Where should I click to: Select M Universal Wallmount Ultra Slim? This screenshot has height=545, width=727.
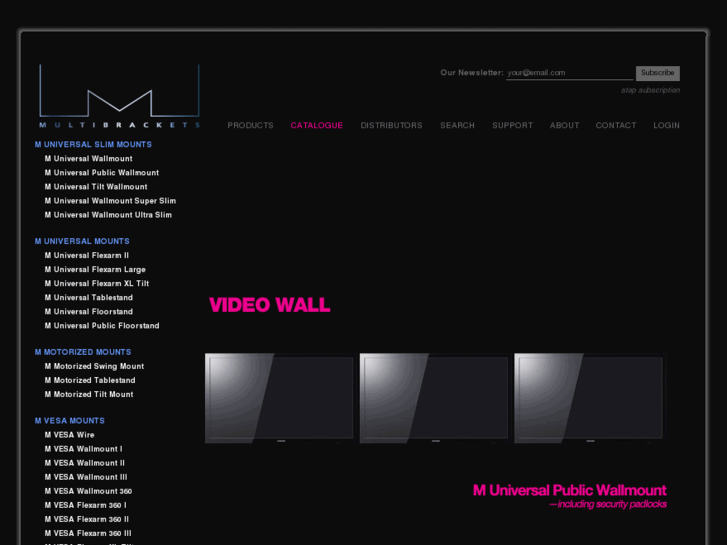pyautogui.click(x=108, y=215)
